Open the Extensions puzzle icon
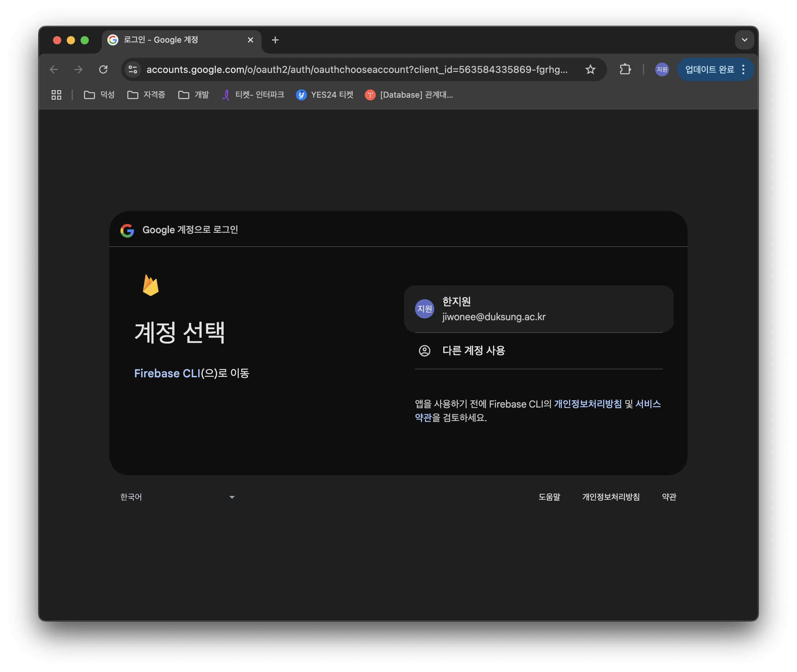The width and height of the screenshot is (797, 672). pos(625,69)
